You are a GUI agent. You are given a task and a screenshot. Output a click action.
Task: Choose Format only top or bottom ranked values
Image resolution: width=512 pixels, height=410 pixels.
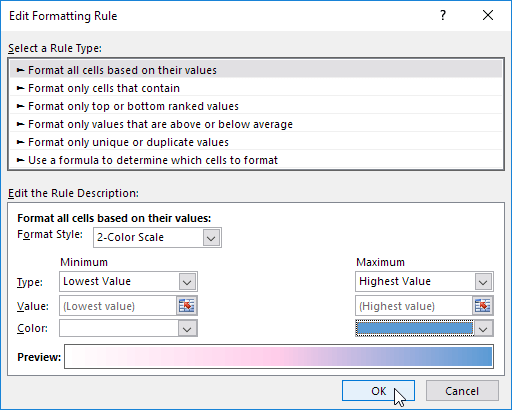click(x=256, y=106)
